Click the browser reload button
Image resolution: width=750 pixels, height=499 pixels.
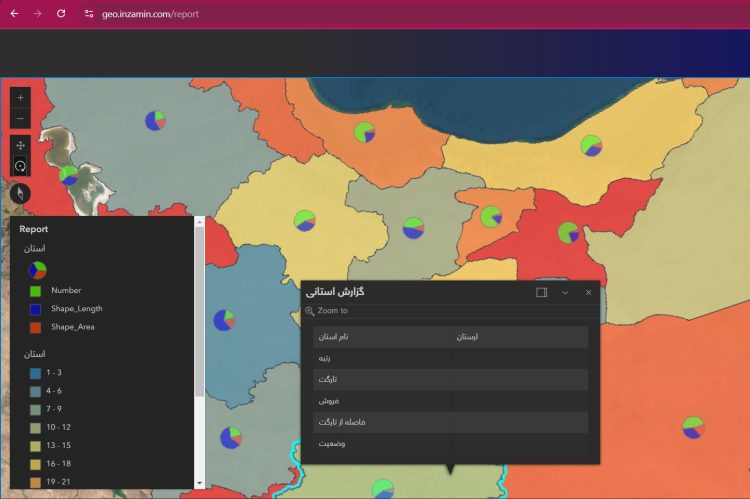pyautogui.click(x=61, y=14)
